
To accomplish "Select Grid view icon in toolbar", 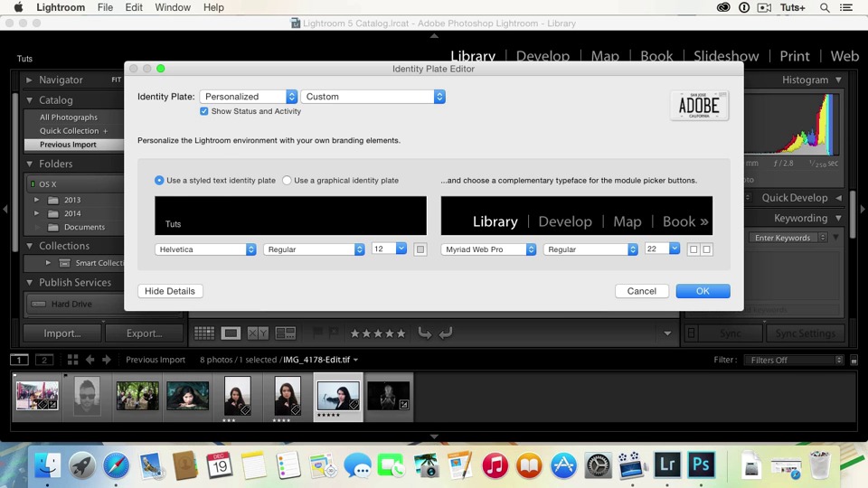I will (204, 333).
